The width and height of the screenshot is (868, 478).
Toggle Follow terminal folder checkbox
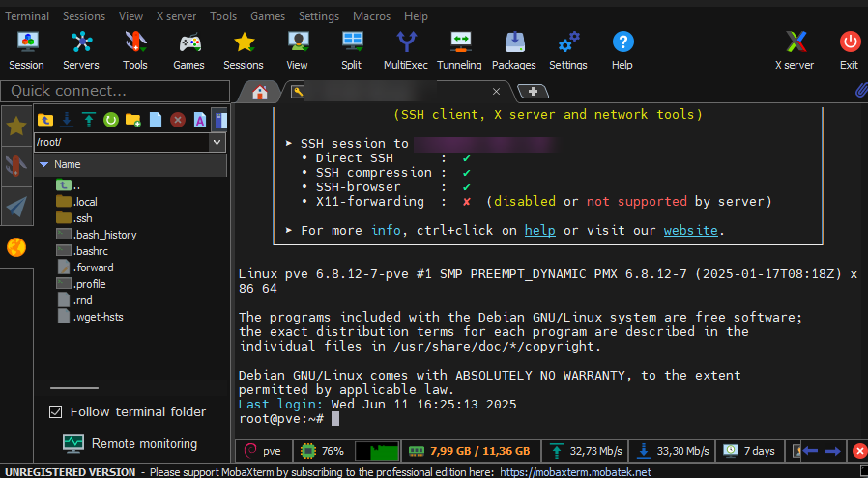(x=55, y=411)
